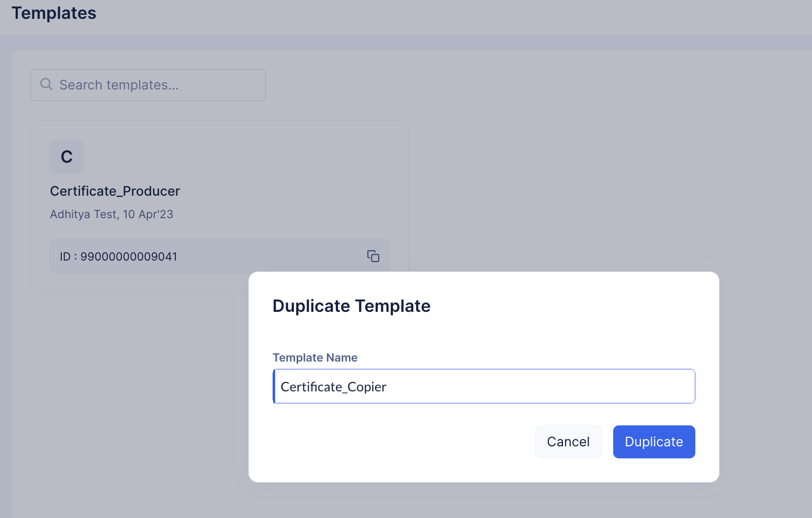Click the search magnifier icon
Image resolution: width=812 pixels, height=518 pixels.
[x=47, y=84]
